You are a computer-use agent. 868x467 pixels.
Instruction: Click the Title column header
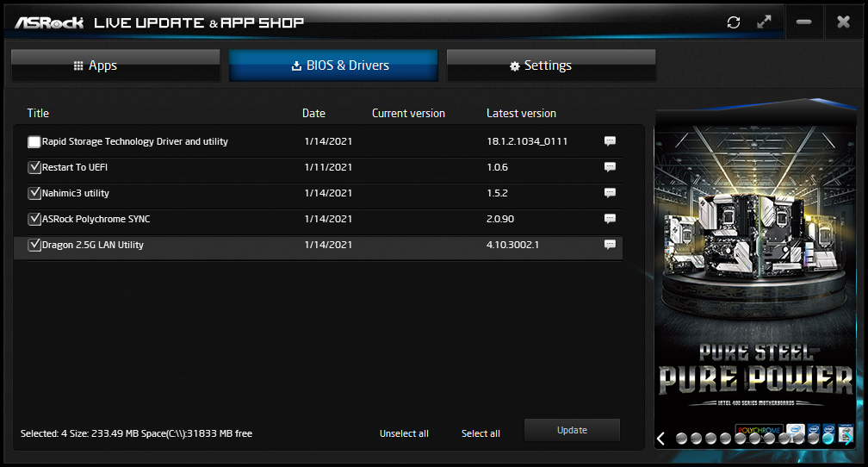tap(38, 113)
